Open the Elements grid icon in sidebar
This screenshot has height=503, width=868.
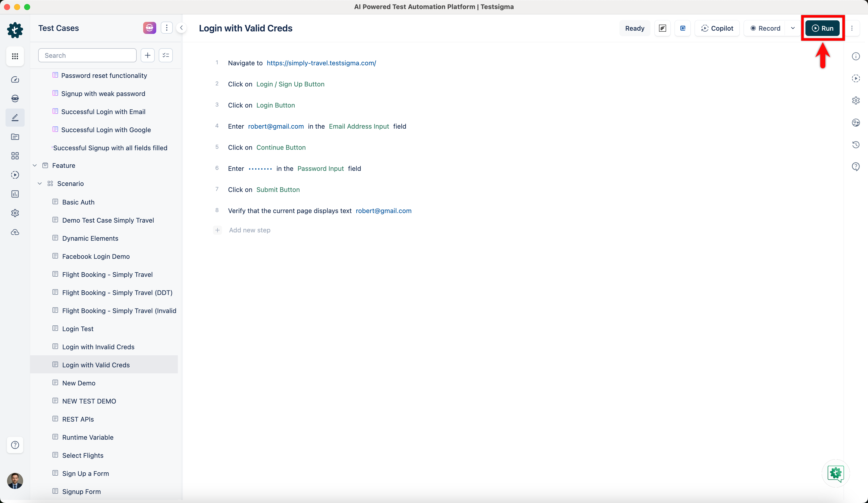coord(15,156)
